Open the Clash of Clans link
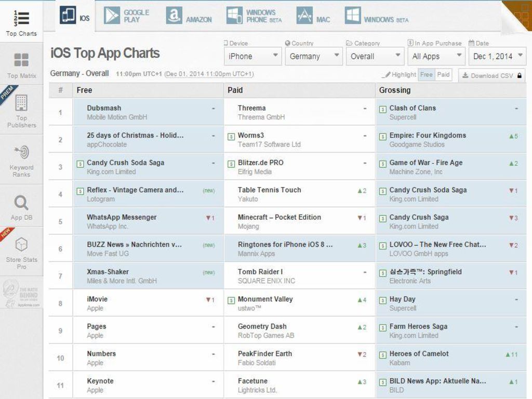Viewport: 532px width, 399px height. click(x=413, y=108)
